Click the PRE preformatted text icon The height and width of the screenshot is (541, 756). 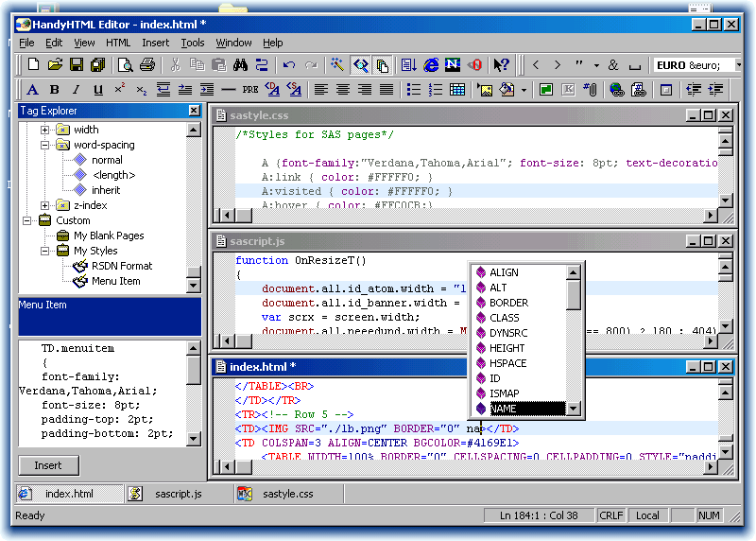pos(249,90)
